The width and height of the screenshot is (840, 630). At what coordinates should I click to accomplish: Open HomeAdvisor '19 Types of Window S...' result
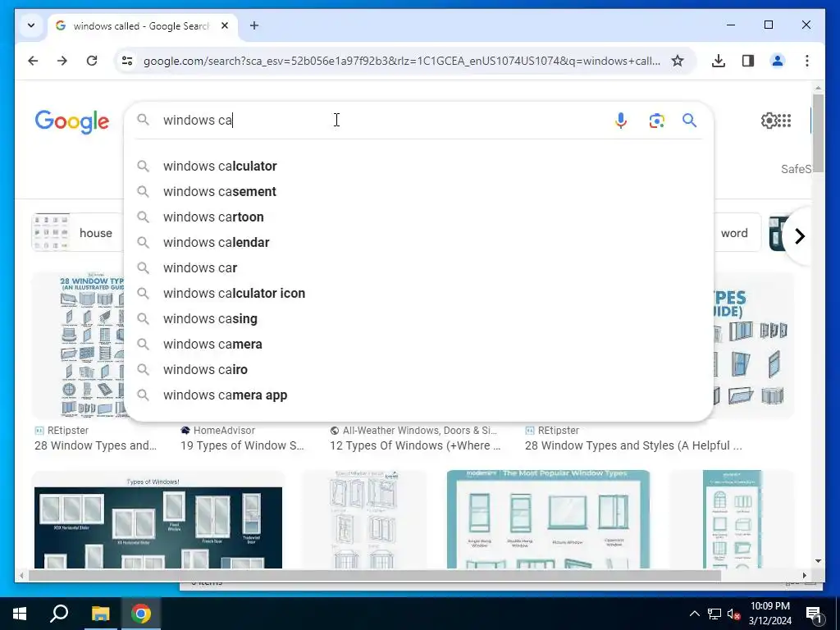click(242, 445)
